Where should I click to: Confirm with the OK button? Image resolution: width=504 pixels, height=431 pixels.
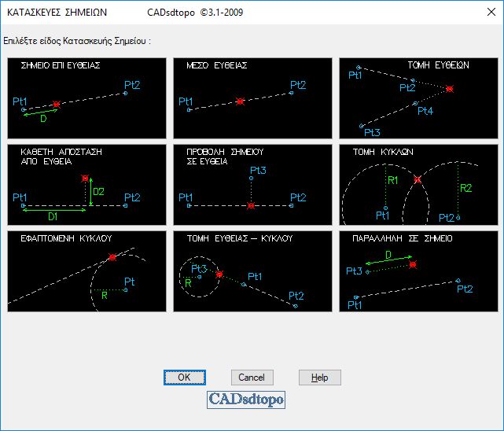(185, 378)
